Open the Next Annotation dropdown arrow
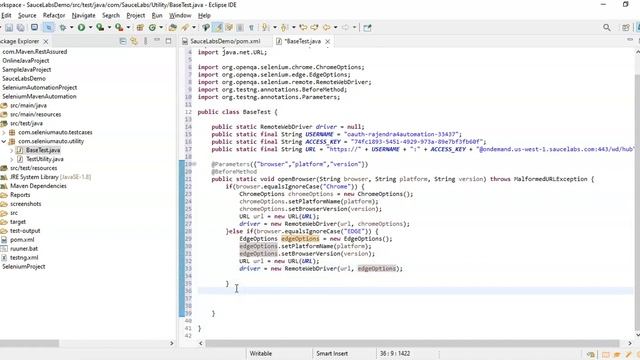The width and height of the screenshot is (640, 360). pos(274,28)
